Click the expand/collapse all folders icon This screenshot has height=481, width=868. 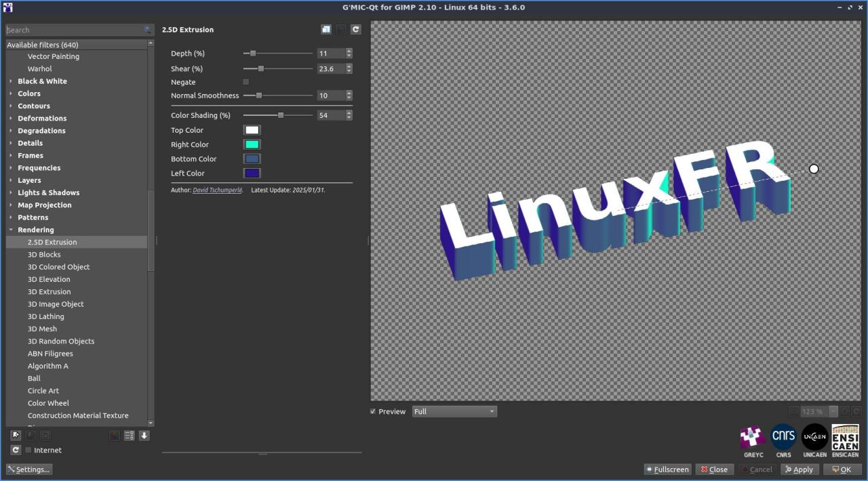[130, 436]
